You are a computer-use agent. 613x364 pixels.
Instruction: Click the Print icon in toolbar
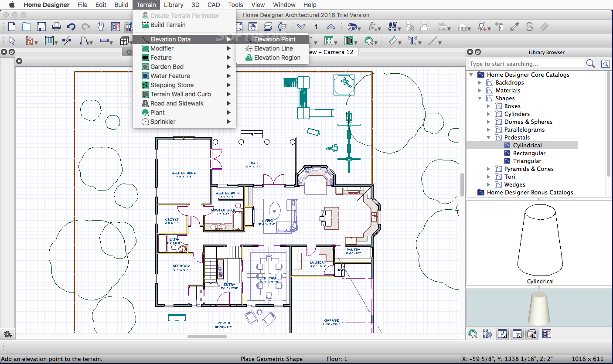[x=56, y=27]
